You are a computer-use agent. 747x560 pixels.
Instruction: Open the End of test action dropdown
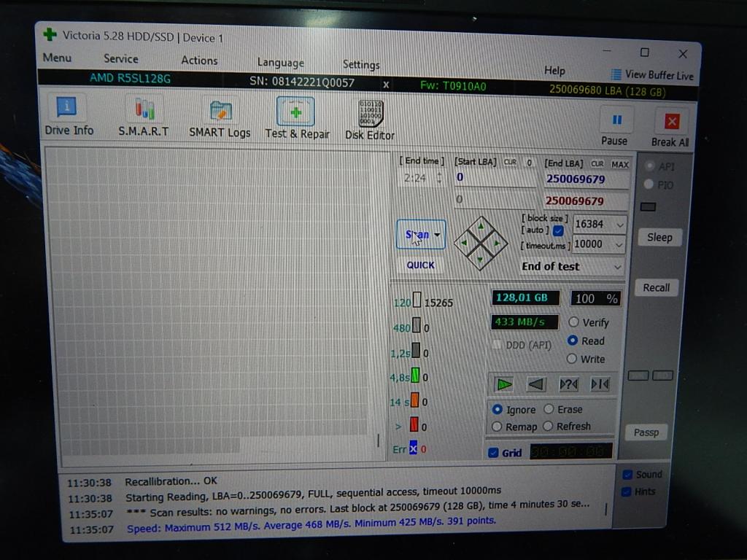(571, 266)
